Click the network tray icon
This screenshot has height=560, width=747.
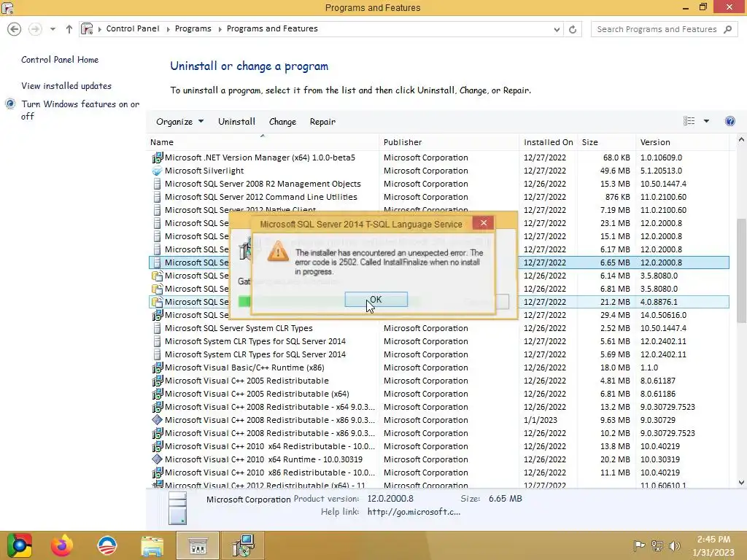coord(657,545)
